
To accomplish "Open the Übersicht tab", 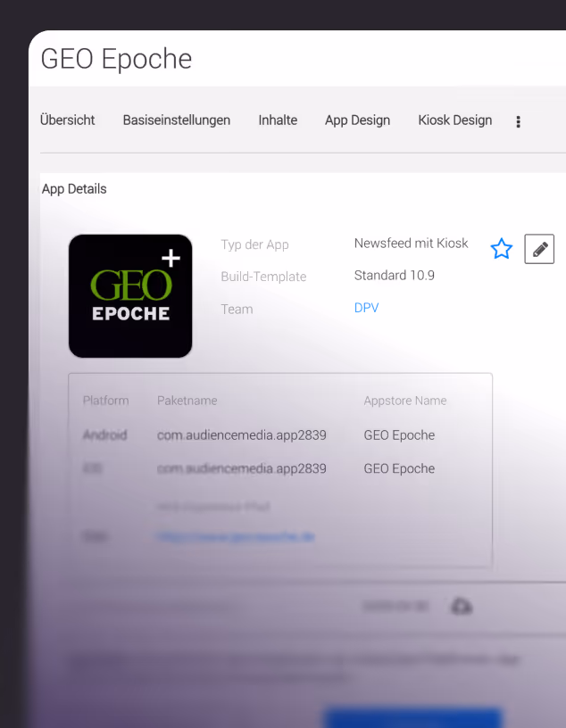I will [x=67, y=120].
